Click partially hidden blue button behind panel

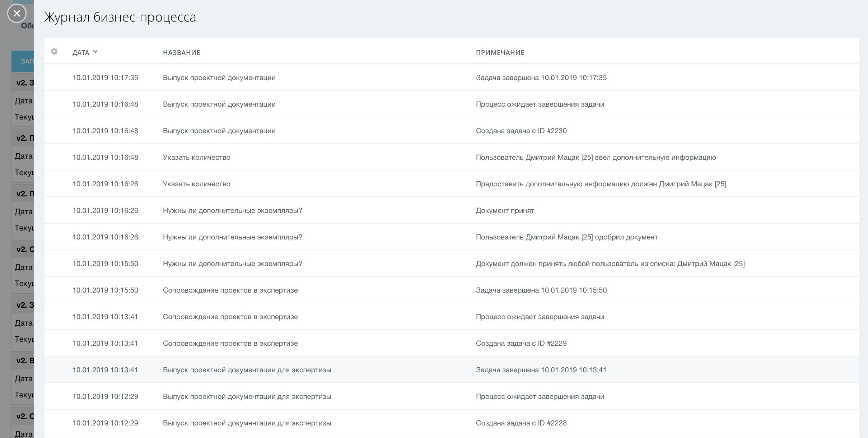[x=23, y=61]
